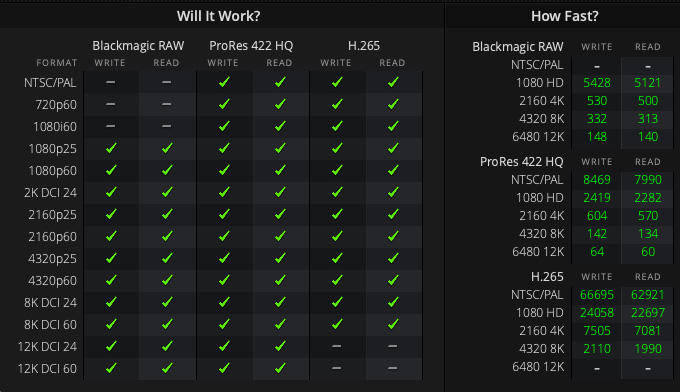Click the H.265 4320 8K read value 1990

648,349
